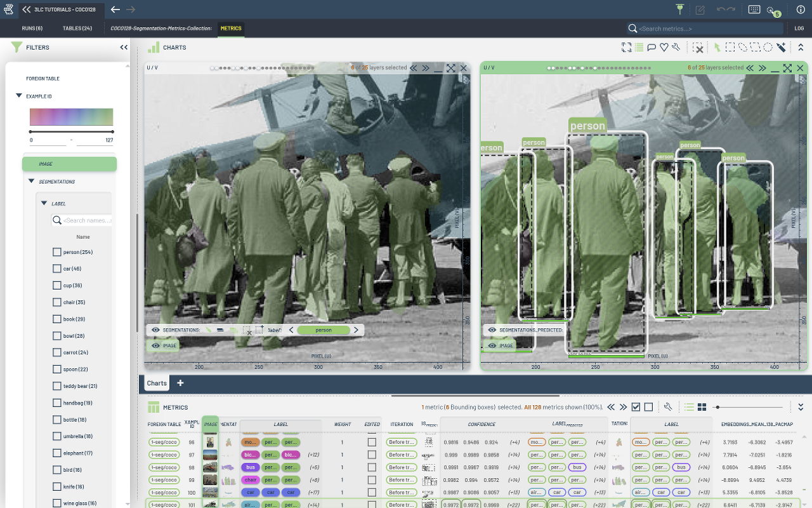Image resolution: width=812 pixels, height=508 pixels.
Task: Select the rectangle selection tool in Charts toolbar
Action: [x=730, y=47]
